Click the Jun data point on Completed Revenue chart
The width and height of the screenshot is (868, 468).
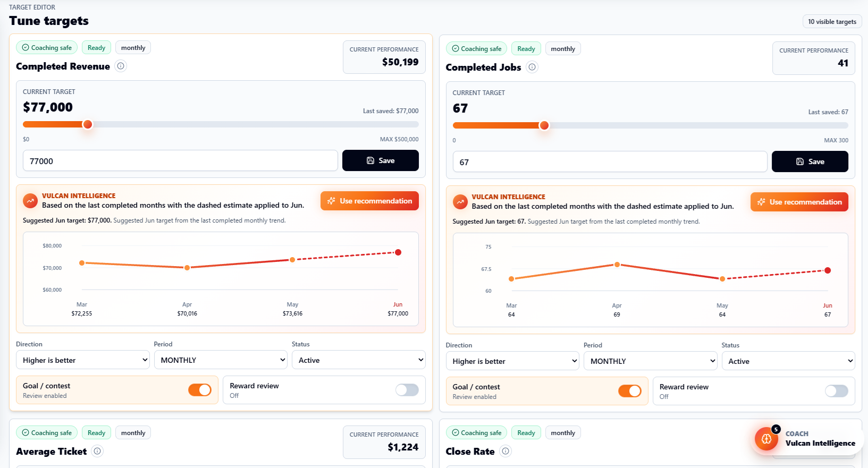tap(398, 252)
